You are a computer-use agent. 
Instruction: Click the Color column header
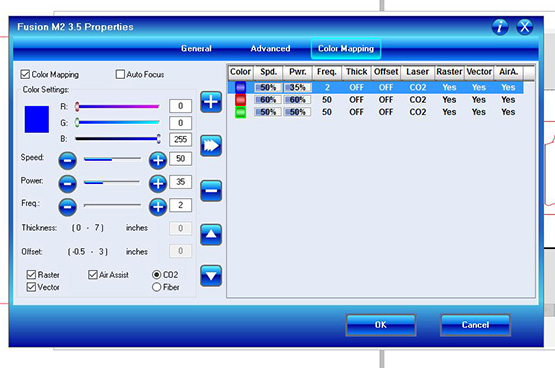tap(240, 72)
